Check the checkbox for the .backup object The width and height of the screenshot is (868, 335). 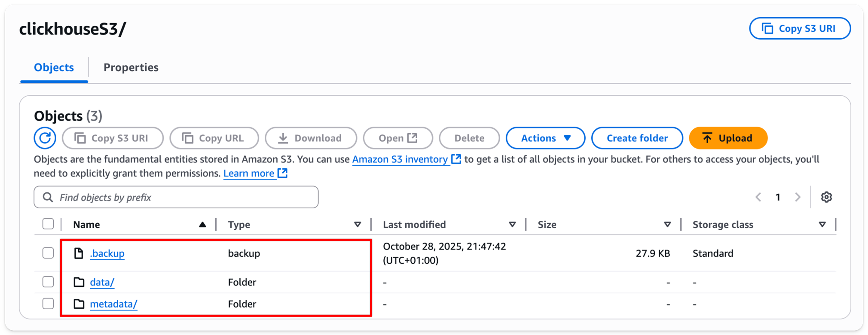click(48, 253)
